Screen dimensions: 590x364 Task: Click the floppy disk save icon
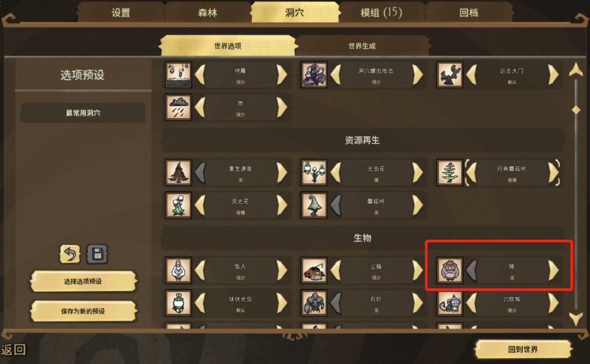point(97,254)
